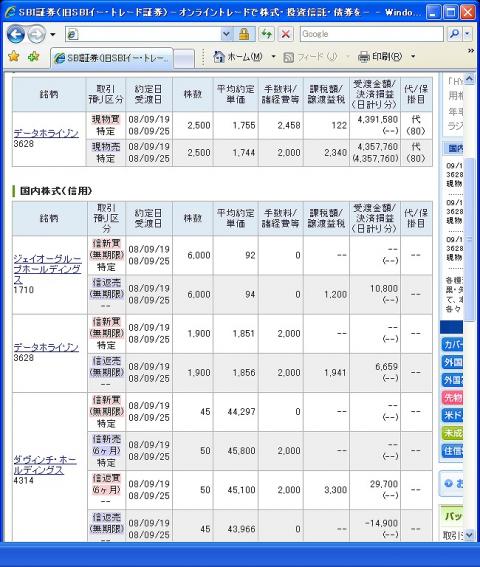The image size is (480, 567).
Task: Show more toolbar commands chevron
Action: click(x=471, y=51)
